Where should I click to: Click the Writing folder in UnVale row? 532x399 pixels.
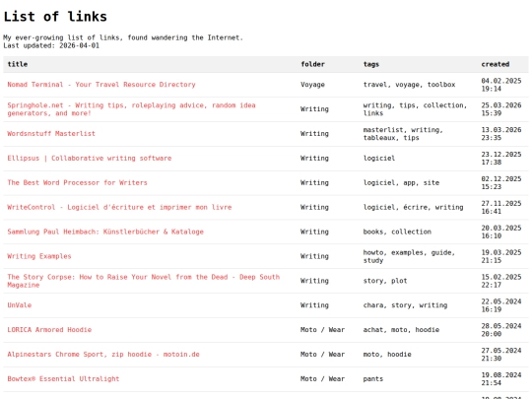314,305
